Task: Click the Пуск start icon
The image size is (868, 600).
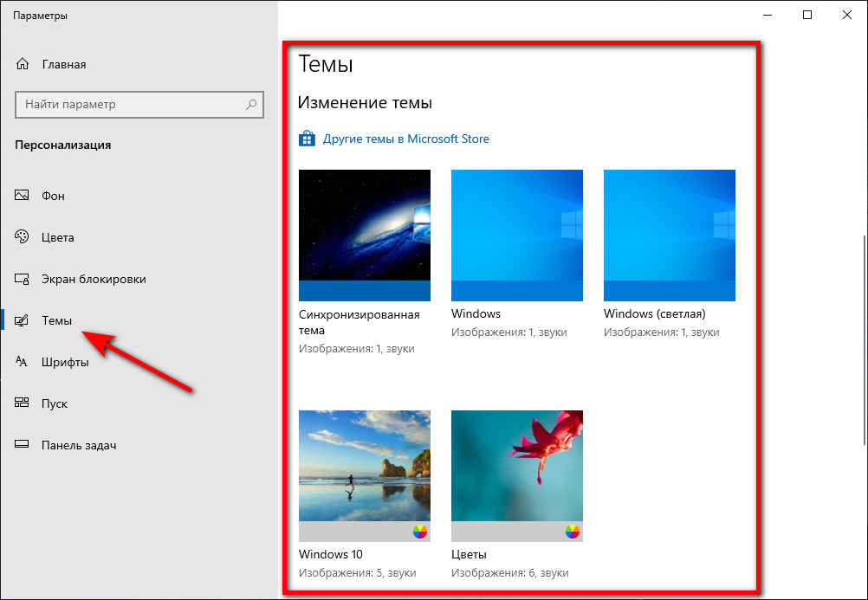Action: tap(23, 403)
